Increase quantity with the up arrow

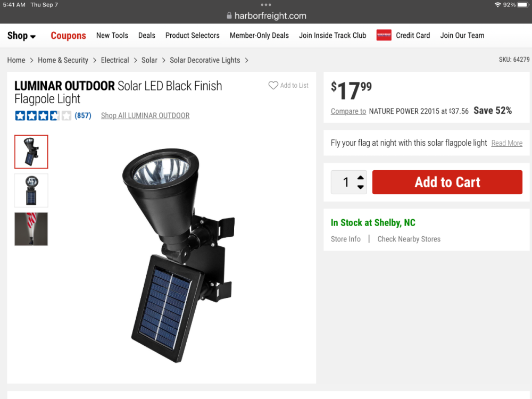pyautogui.click(x=361, y=178)
